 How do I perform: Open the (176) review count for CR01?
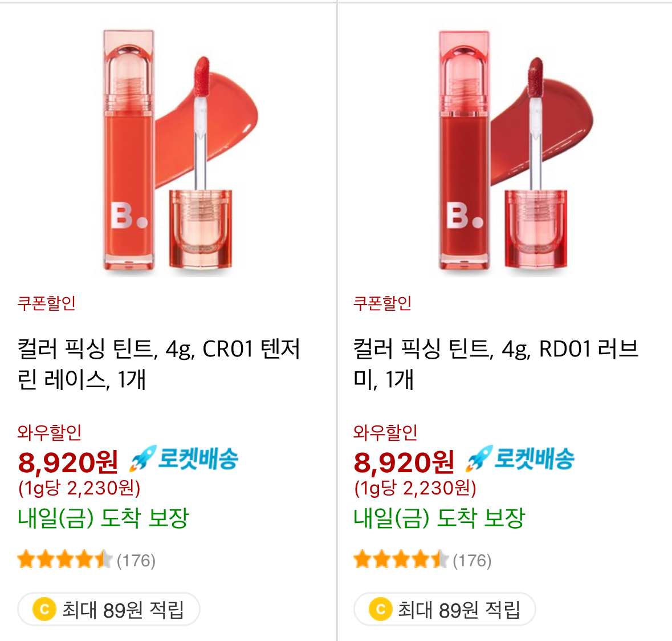pos(136,561)
